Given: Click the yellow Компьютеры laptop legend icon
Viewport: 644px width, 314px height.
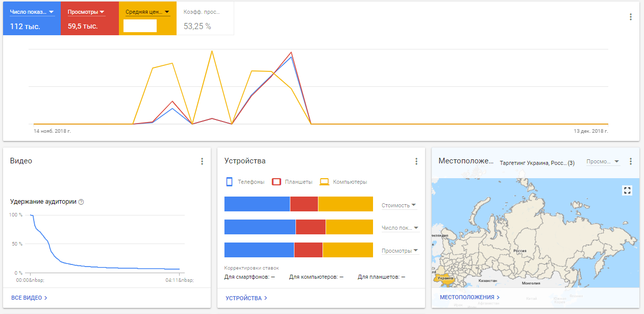Looking at the screenshot, I should pyautogui.click(x=324, y=182).
